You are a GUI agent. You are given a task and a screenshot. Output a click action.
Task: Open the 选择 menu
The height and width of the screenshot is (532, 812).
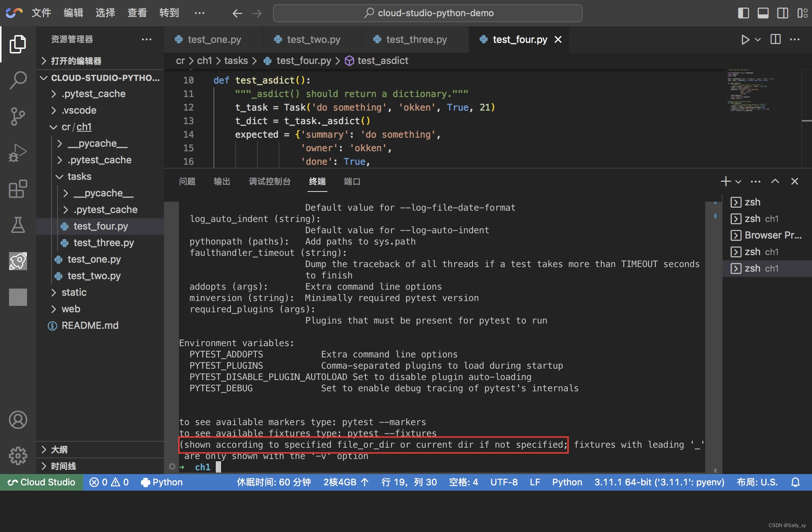pos(105,13)
